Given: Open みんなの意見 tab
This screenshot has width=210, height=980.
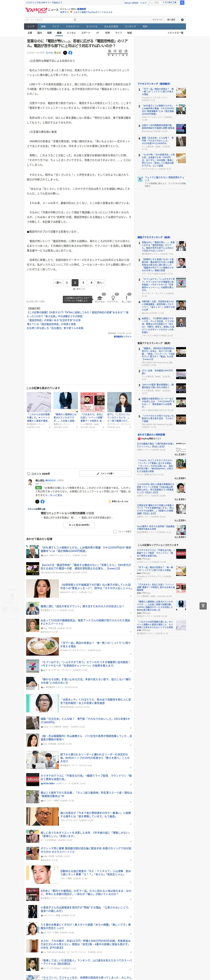Looking at the screenshot, I should [111, 27].
